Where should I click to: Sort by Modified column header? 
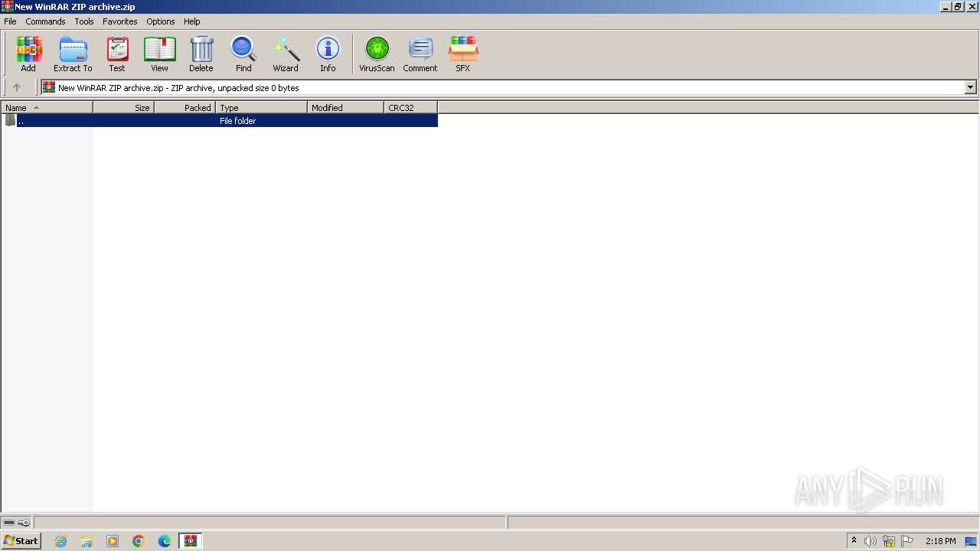click(x=346, y=108)
